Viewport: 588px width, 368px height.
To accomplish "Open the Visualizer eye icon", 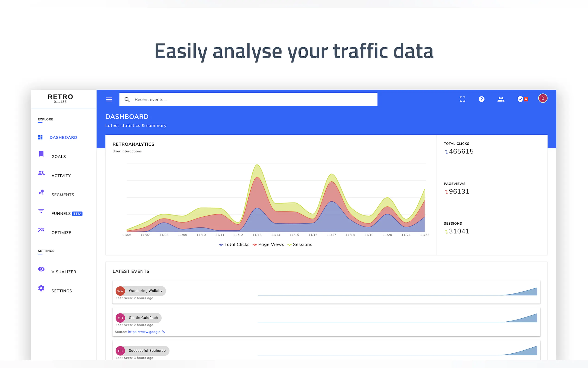I will (41, 269).
